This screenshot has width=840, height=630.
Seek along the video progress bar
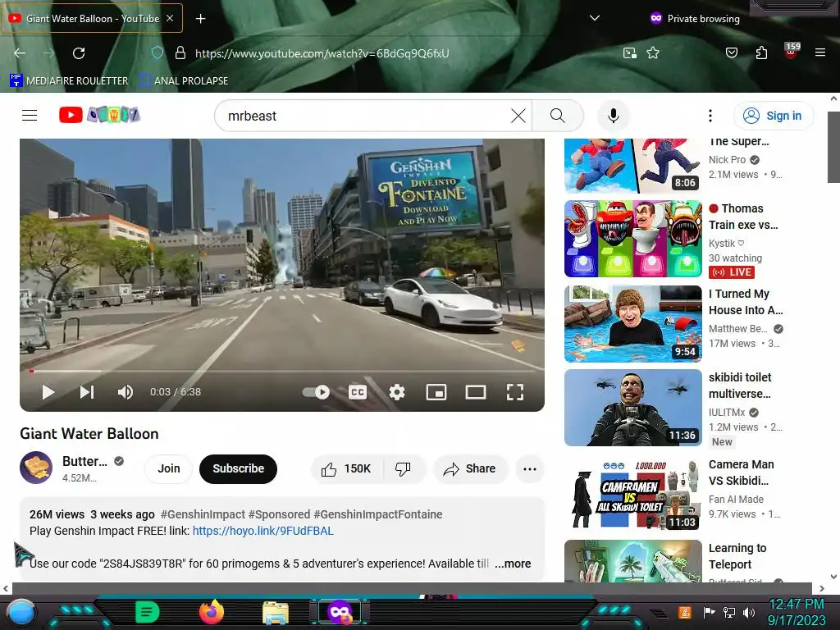click(282, 371)
